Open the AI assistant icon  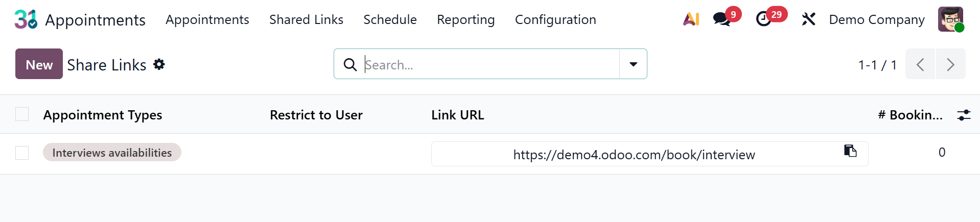tap(691, 19)
